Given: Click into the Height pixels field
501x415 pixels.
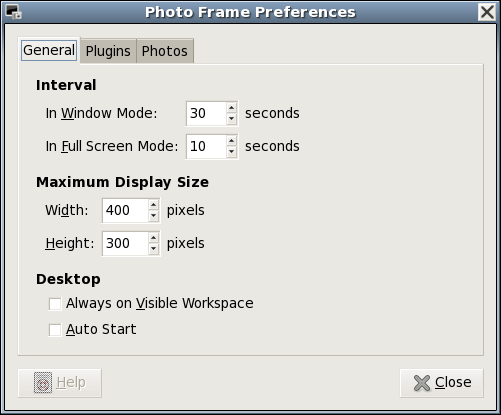Looking at the screenshot, I should point(125,243).
